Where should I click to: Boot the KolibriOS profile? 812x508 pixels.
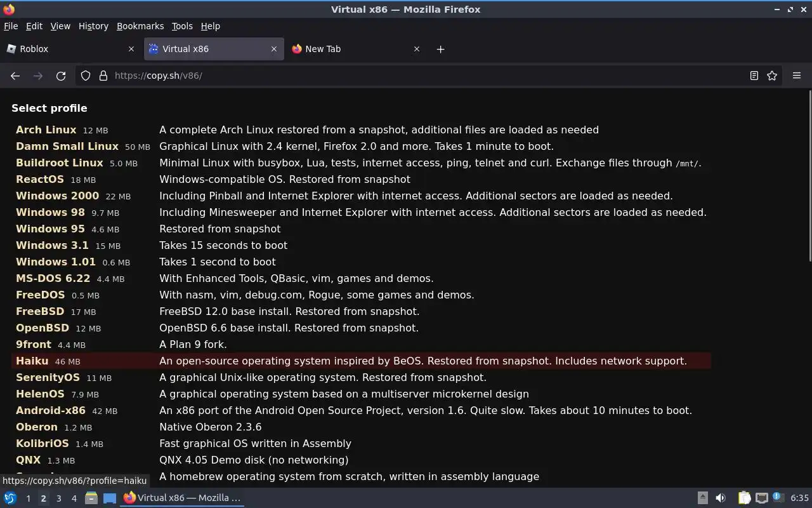coord(42,443)
